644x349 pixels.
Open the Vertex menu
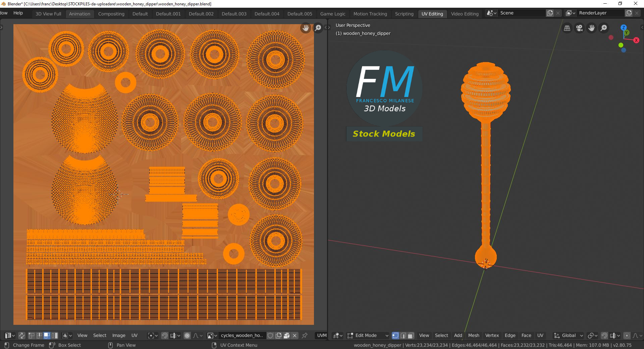tap(492, 335)
